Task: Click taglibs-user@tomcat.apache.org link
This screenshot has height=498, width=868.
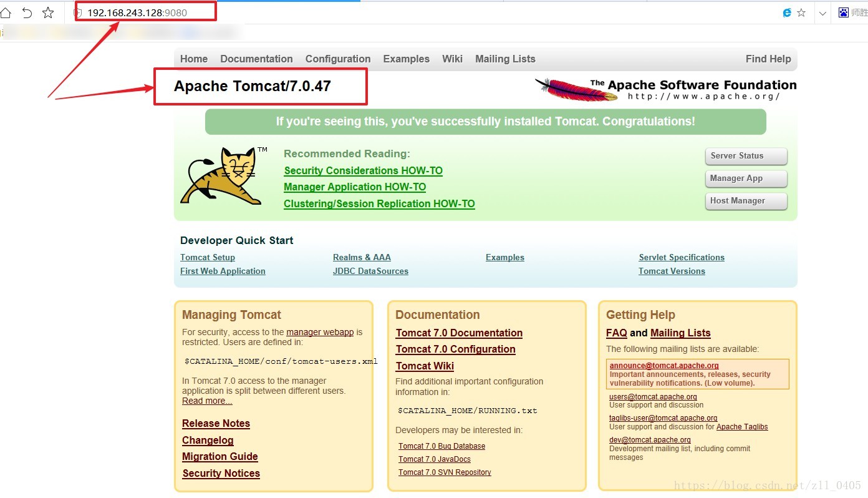Action: [663, 417]
